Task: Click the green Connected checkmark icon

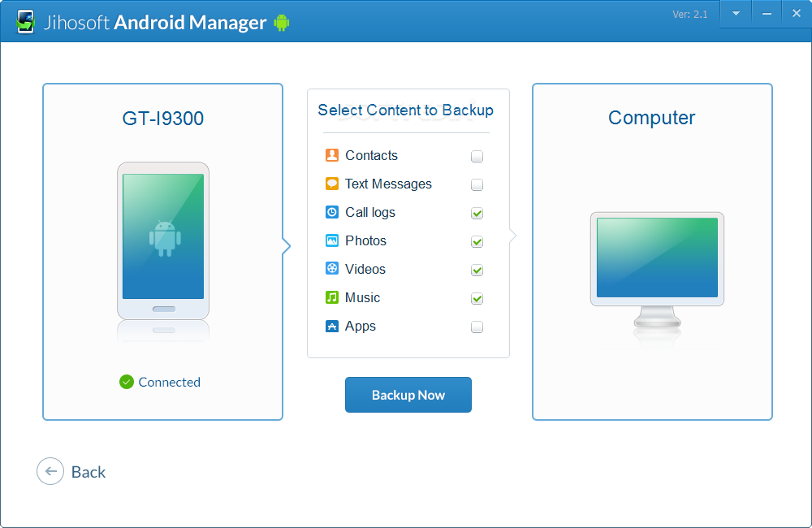Action: (127, 382)
